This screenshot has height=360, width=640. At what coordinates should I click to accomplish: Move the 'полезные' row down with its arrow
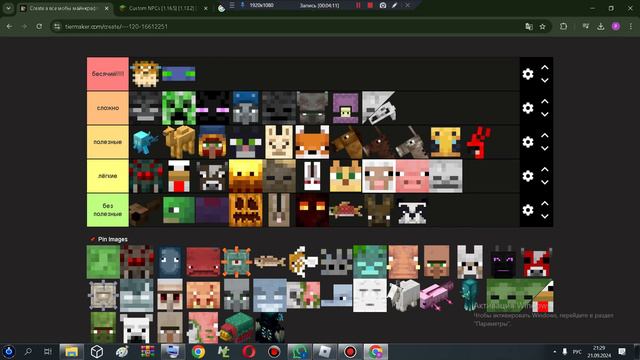(545, 149)
